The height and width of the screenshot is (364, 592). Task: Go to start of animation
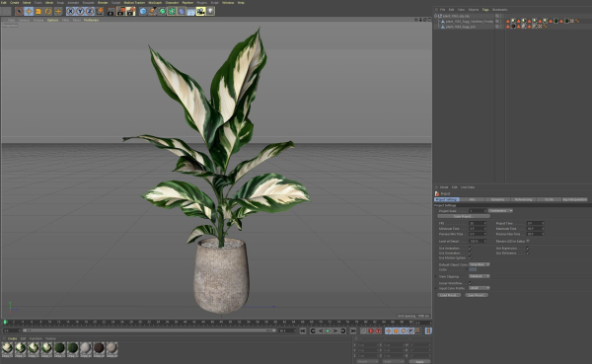303,330
